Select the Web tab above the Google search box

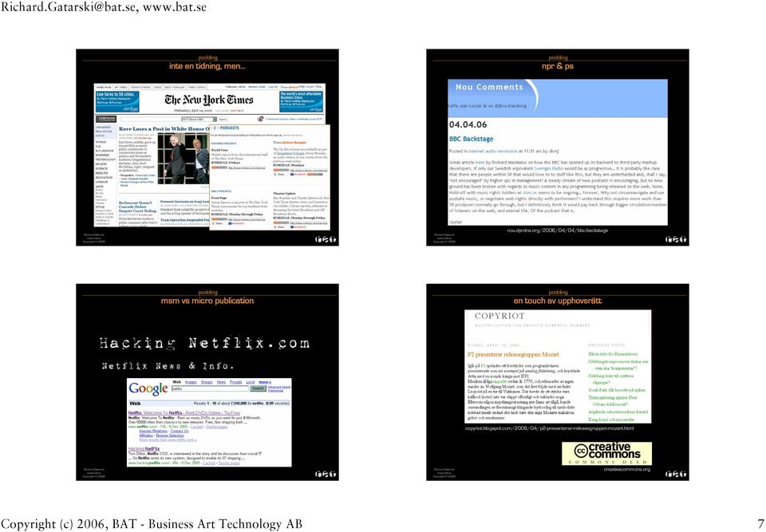click(x=177, y=382)
